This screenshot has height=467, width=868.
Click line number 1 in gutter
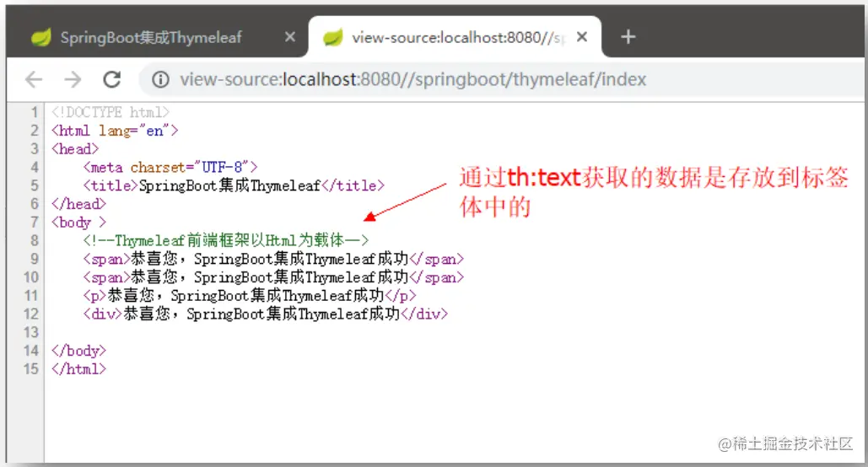[35, 112]
